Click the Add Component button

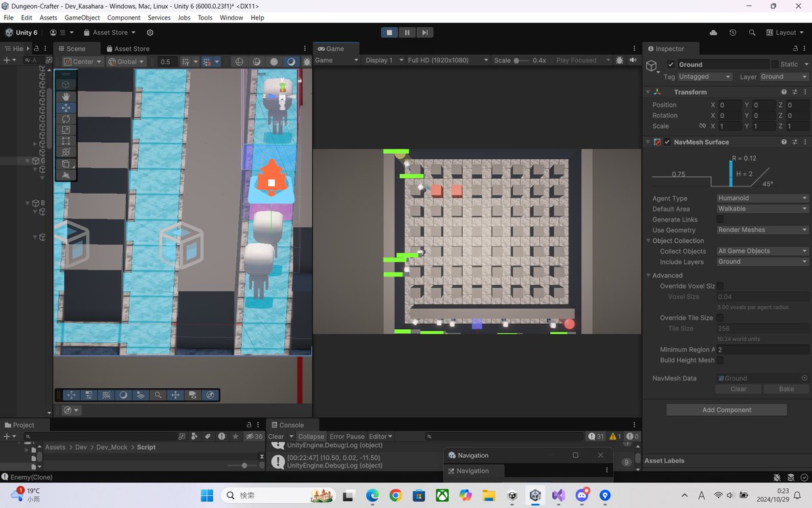coord(727,410)
